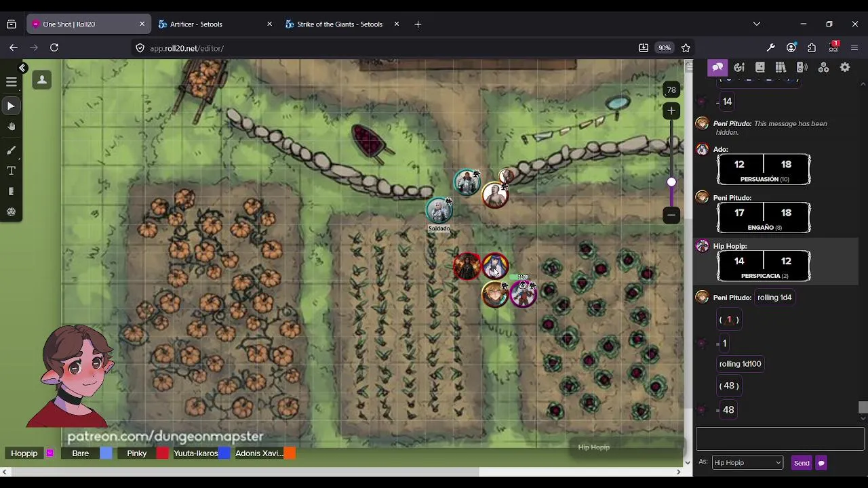
Task: Open the player avatar page button
Action: (x=42, y=80)
